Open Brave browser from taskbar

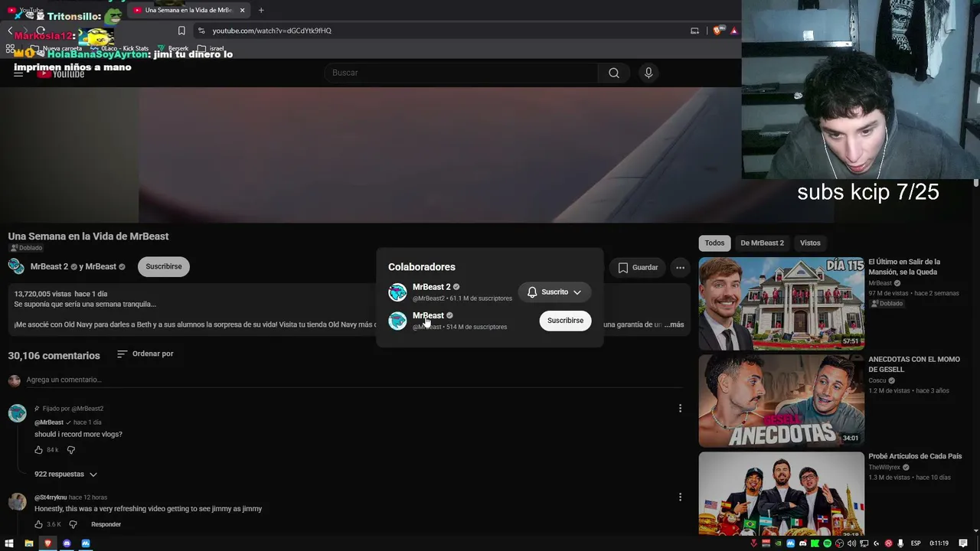(x=47, y=543)
